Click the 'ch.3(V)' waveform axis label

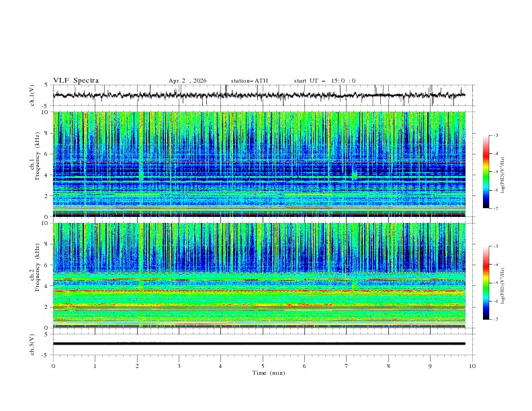pos(32,345)
